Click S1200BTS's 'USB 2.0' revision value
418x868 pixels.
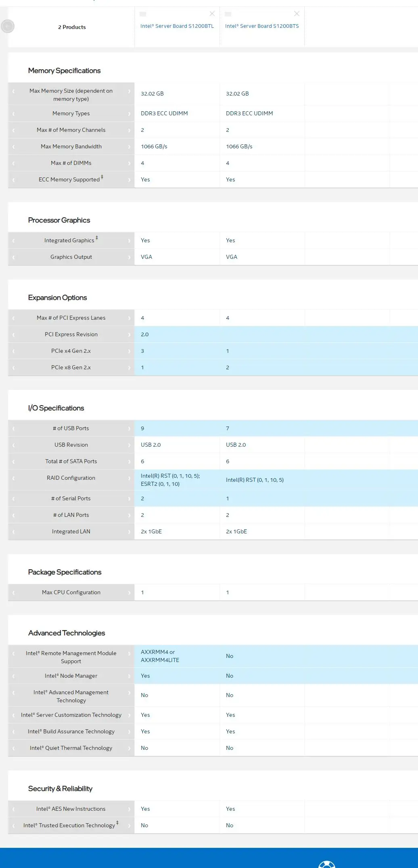[236, 445]
